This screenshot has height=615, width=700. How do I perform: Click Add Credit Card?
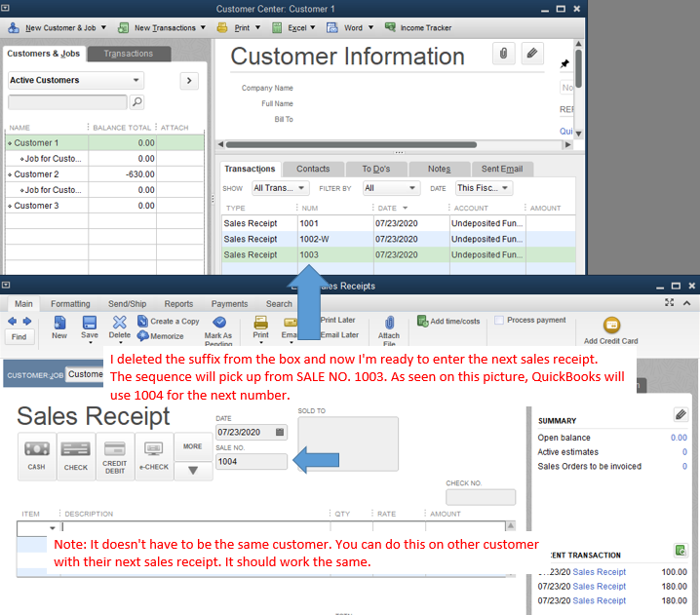coord(611,330)
